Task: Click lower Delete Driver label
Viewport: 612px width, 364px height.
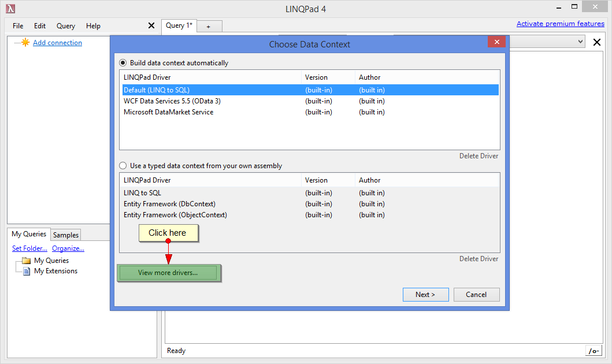Action: point(479,259)
